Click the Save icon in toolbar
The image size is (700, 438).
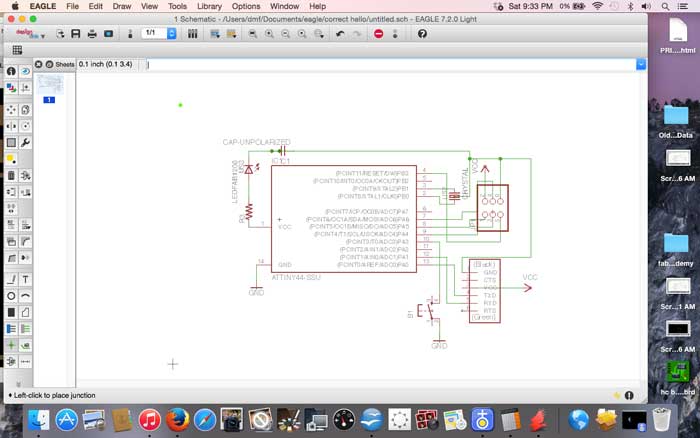click(76, 34)
